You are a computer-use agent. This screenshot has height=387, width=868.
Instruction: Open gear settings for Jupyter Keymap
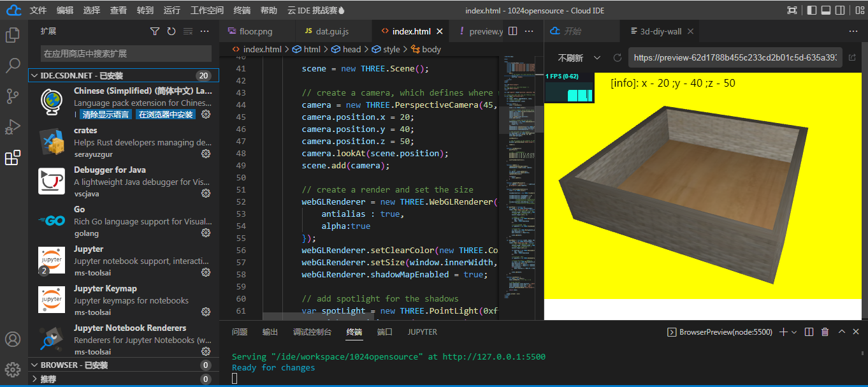tap(206, 312)
